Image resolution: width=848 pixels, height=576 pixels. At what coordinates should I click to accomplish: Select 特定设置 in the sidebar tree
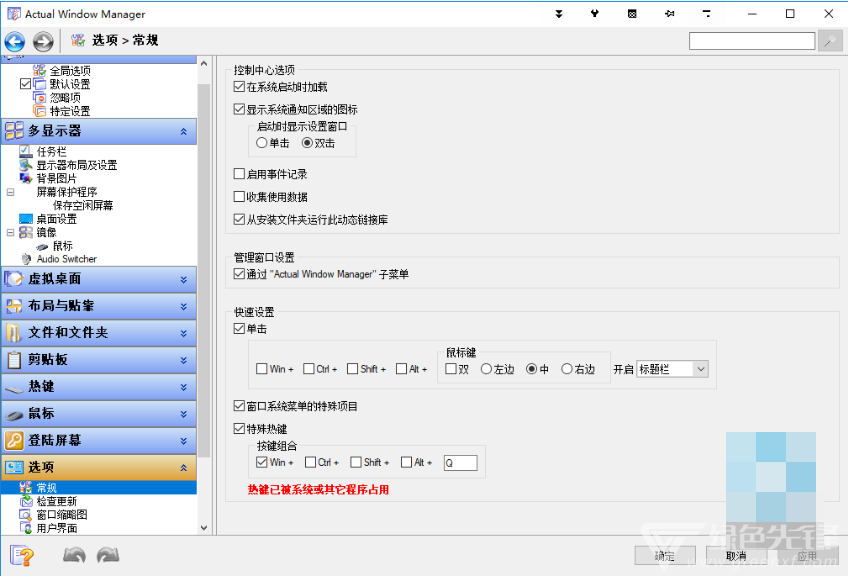pyautogui.click(x=70, y=111)
